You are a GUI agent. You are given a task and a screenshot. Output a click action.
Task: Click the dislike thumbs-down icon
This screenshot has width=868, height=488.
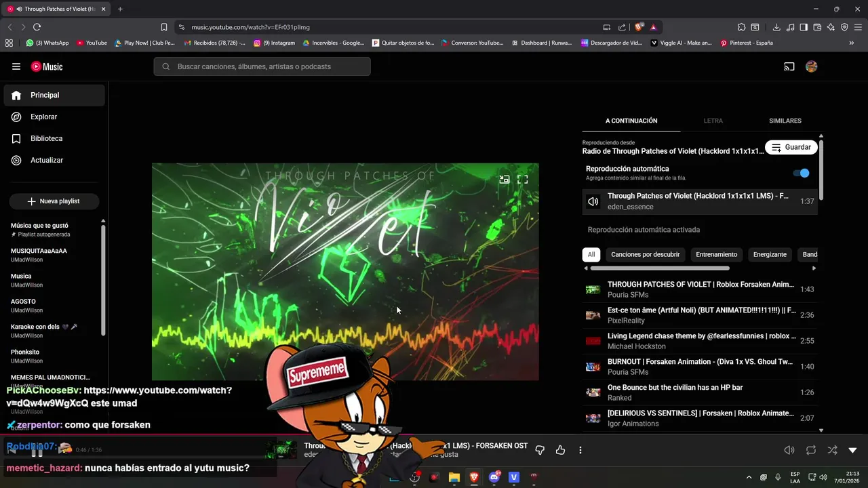[540, 450]
